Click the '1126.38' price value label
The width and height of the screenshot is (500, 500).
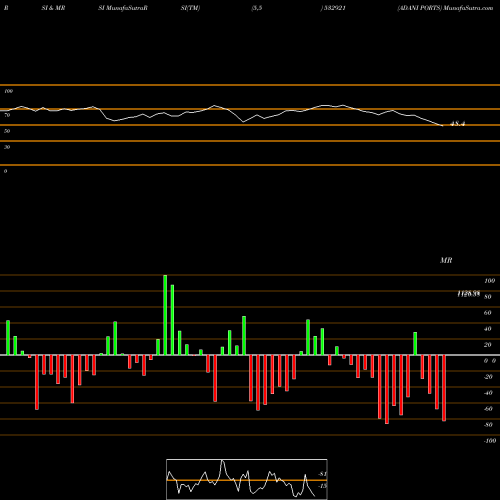click(x=468, y=294)
